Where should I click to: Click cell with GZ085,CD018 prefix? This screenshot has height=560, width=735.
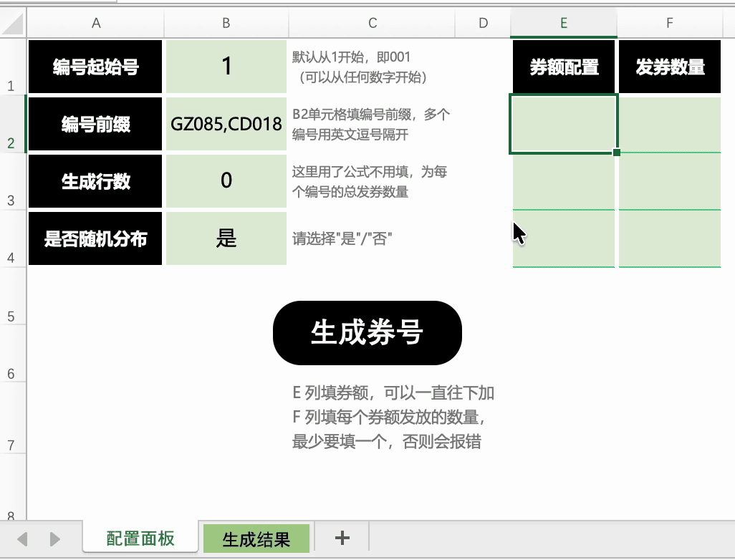point(226,124)
